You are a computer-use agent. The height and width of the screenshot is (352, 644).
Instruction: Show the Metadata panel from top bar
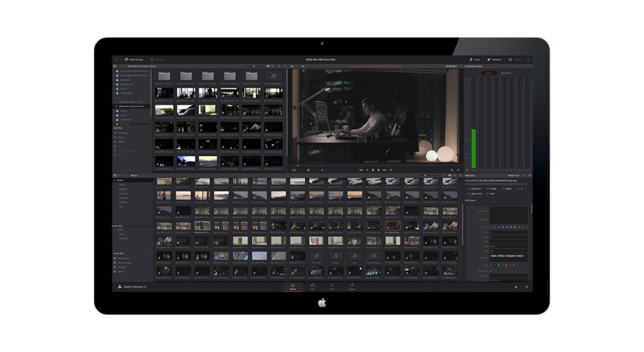(495, 59)
